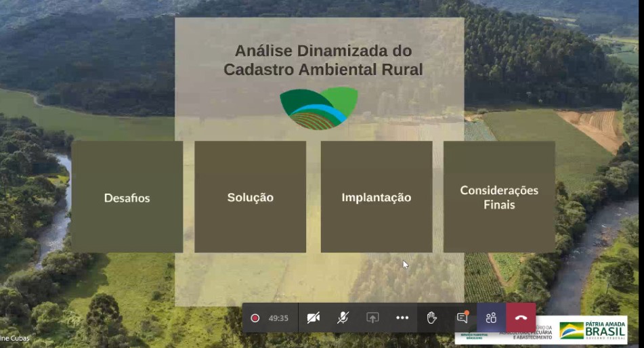Screen dimensions: 644x348
Task: Open the meeting chat panel
Action: (462, 318)
